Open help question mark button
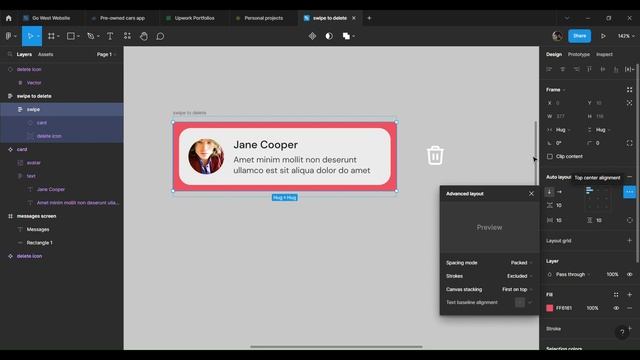This screenshot has height=360, width=640. tap(622, 332)
